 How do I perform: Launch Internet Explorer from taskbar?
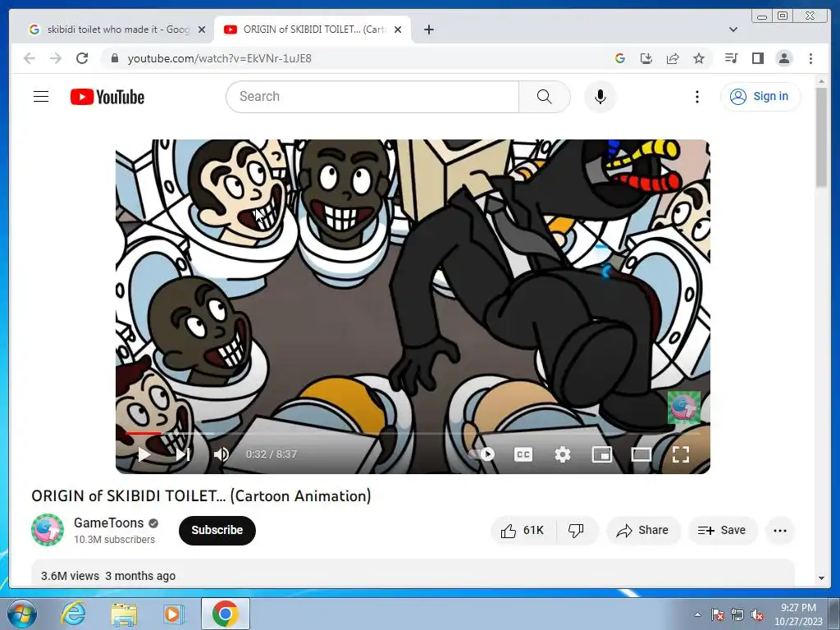pyautogui.click(x=73, y=614)
